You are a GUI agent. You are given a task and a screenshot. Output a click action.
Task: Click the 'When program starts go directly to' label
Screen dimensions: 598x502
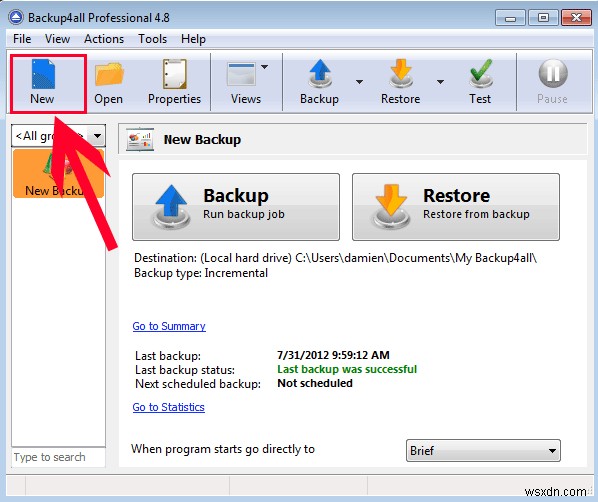tap(223, 449)
